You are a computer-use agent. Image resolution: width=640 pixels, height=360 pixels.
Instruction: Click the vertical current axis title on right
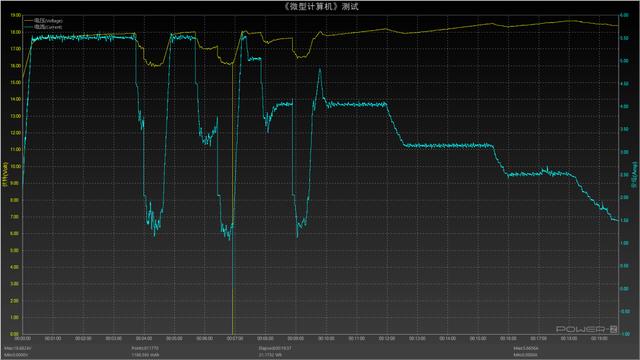tap(635, 174)
